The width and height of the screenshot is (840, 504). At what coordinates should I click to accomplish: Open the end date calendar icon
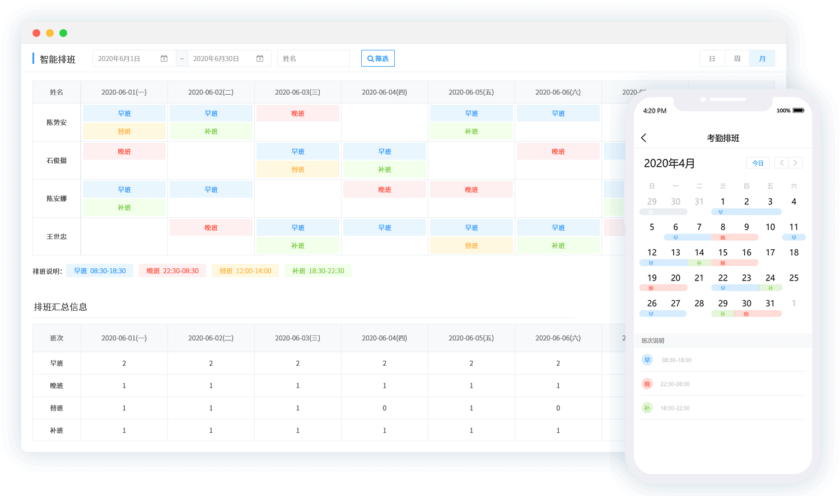(260, 58)
